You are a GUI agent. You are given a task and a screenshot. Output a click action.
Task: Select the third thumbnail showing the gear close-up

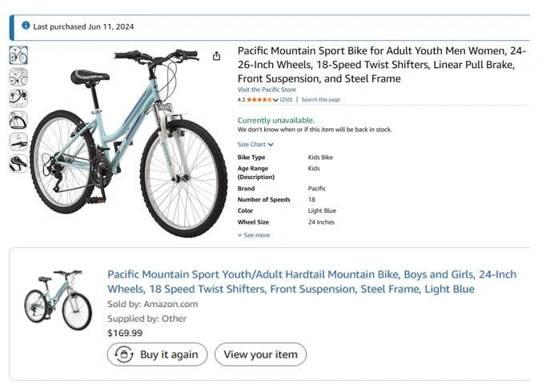(x=18, y=98)
